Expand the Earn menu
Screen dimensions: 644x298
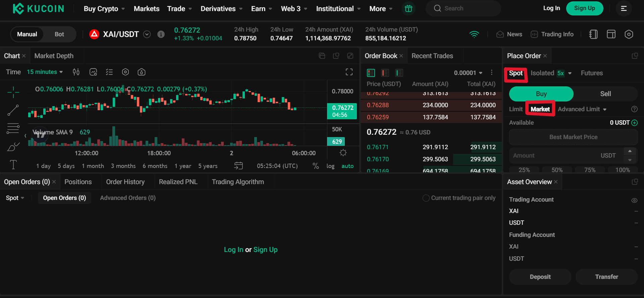262,9
